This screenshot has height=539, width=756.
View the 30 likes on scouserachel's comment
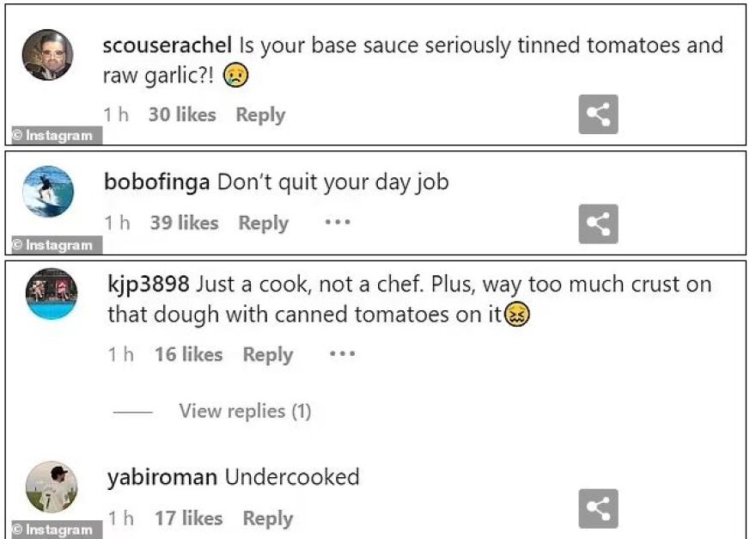click(x=182, y=114)
